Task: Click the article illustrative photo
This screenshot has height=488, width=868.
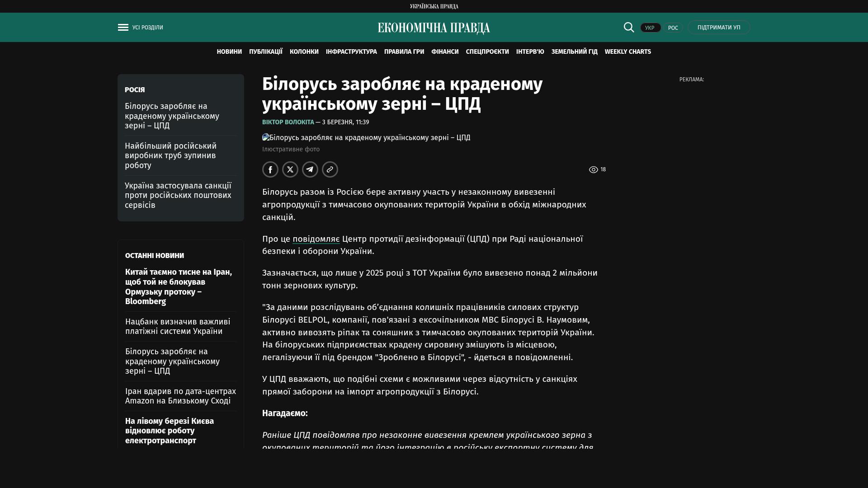Action: 366,138
